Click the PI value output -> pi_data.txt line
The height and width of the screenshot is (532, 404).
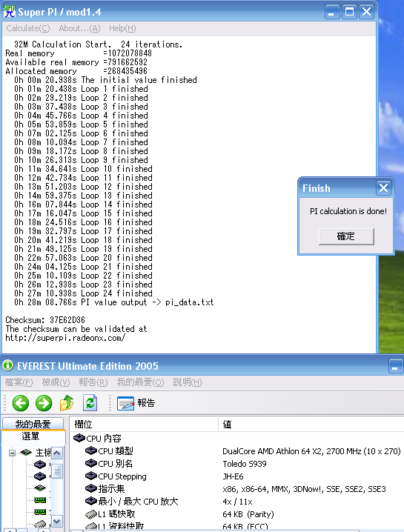pos(113,302)
